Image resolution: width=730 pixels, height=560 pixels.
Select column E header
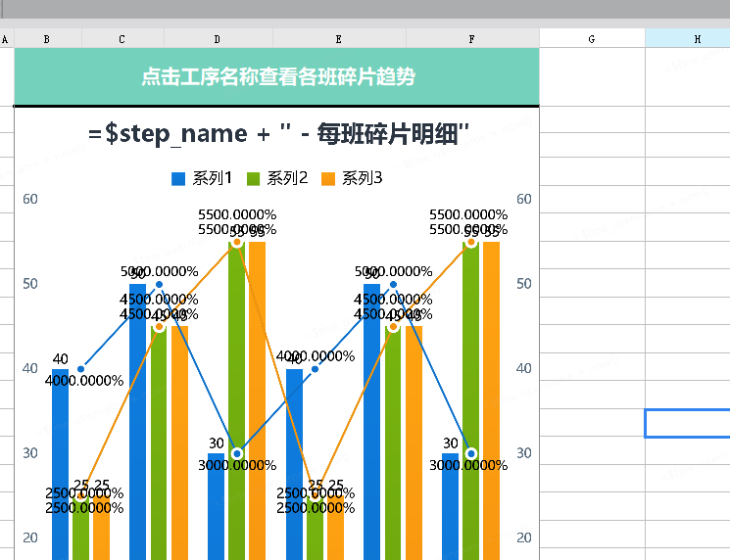[x=339, y=38]
